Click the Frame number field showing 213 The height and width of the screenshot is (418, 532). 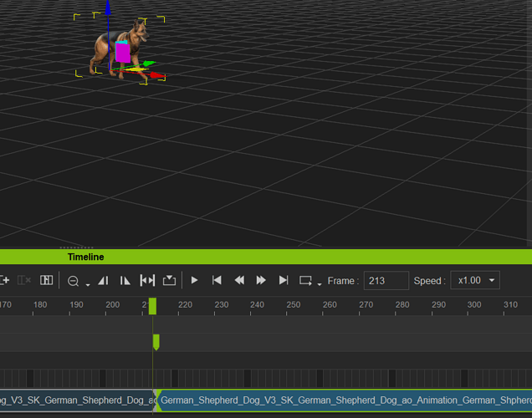tap(386, 281)
